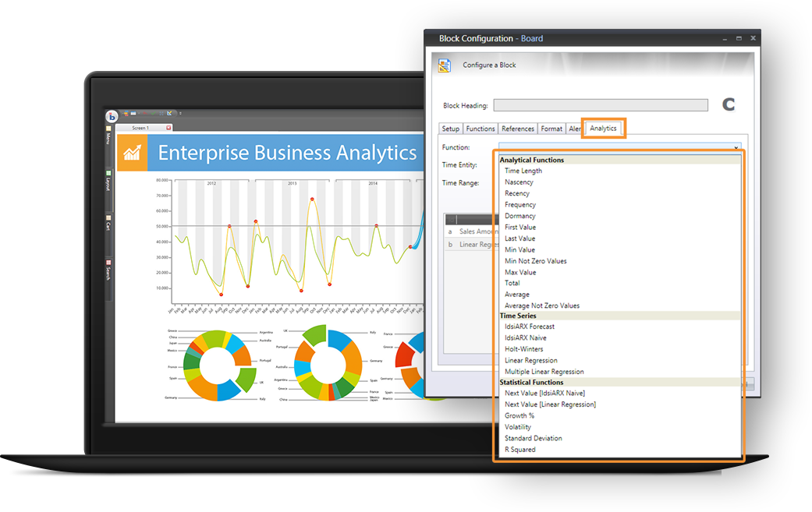
Task: Switch to the Functions tab
Action: point(480,129)
